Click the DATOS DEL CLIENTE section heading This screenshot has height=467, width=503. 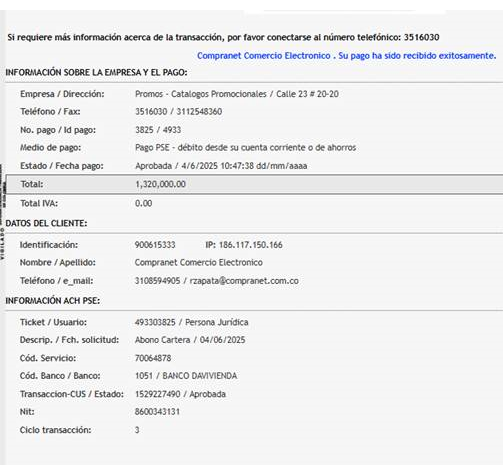[46, 223]
